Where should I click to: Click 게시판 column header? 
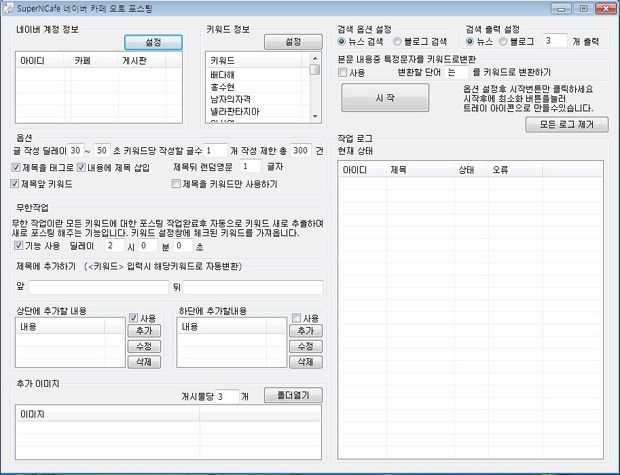coord(142,61)
